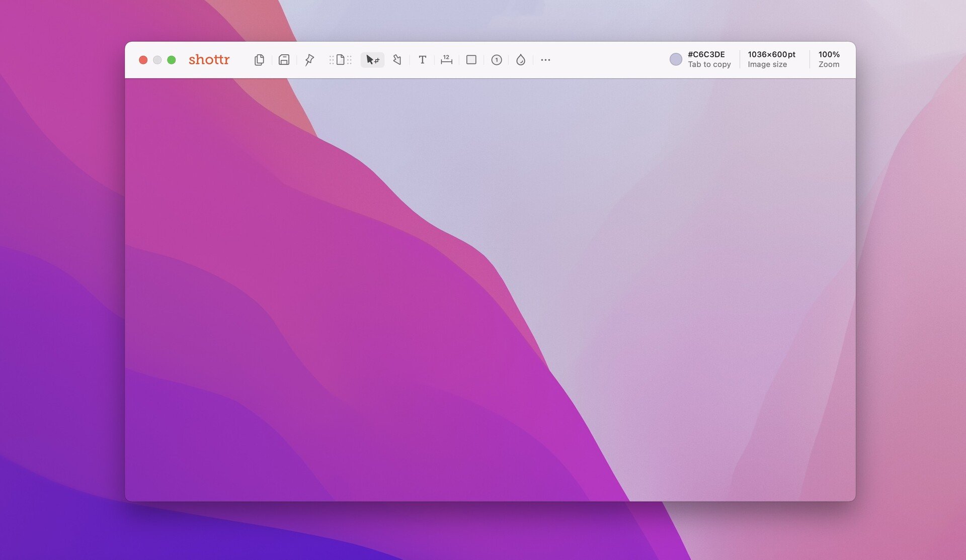Click the Tab to copy label
Viewport: 966px width, 560px height.
(x=709, y=64)
